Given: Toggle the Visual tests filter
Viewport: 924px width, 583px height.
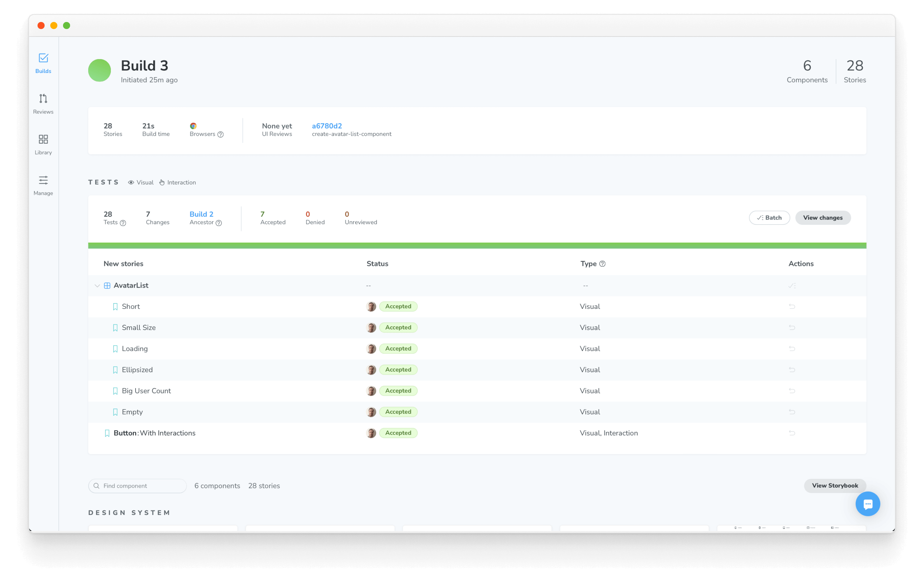Looking at the screenshot, I should (141, 182).
